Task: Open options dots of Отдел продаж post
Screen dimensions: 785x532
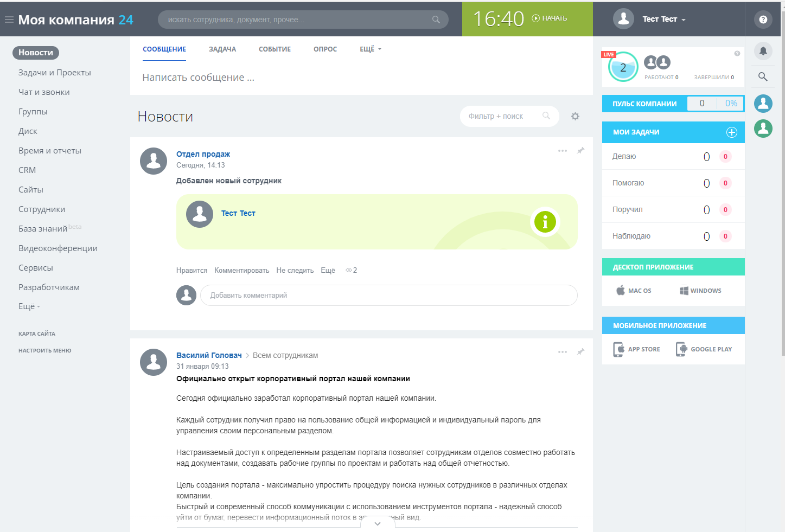Action: click(x=563, y=151)
